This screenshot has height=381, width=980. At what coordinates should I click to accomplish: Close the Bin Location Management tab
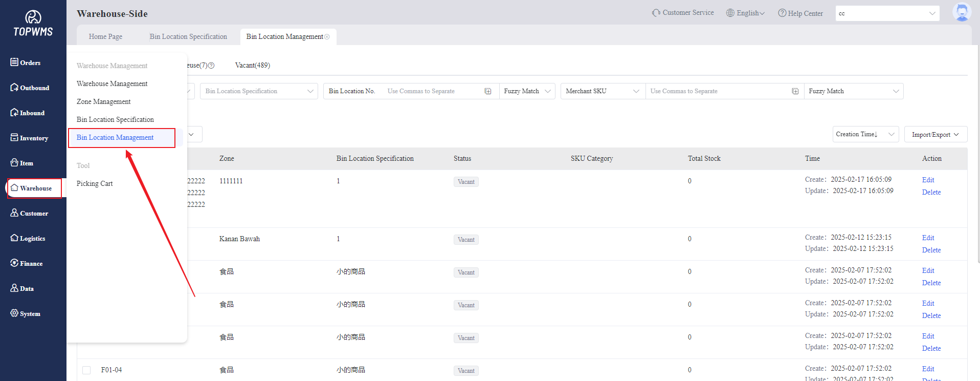[327, 37]
